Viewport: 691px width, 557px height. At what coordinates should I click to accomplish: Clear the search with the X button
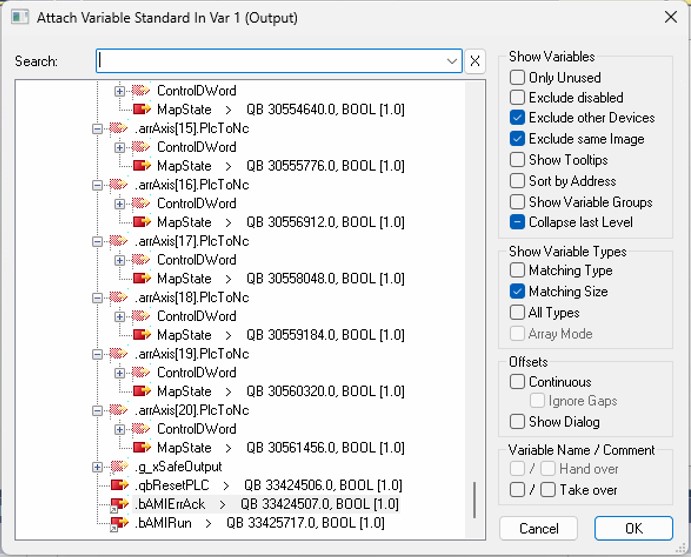pyautogui.click(x=475, y=61)
